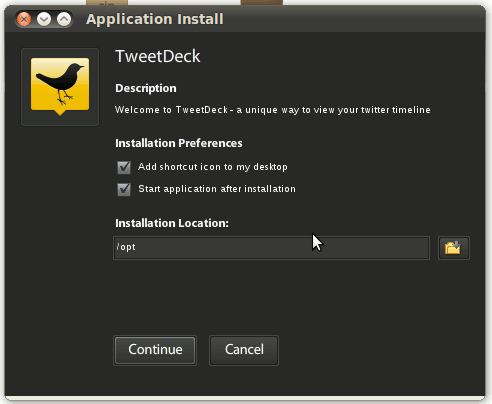
Task: Click the Continue button
Action: coord(155,350)
